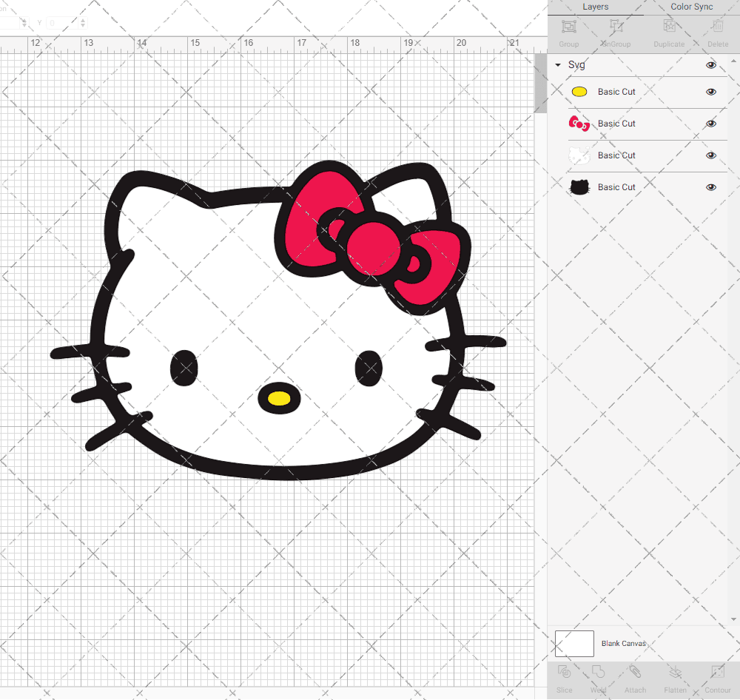740x700 pixels.
Task: Select the Attach tool
Action: point(635,672)
